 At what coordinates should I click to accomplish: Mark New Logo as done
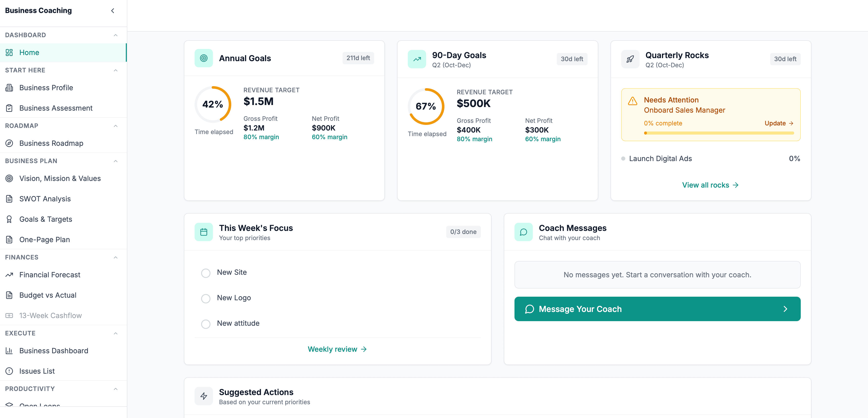(206, 298)
